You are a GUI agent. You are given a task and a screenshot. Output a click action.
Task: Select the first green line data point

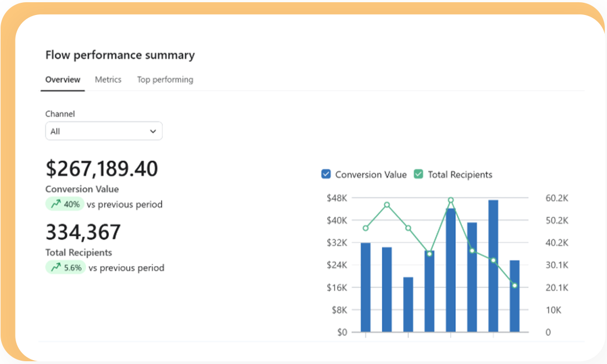coord(365,228)
